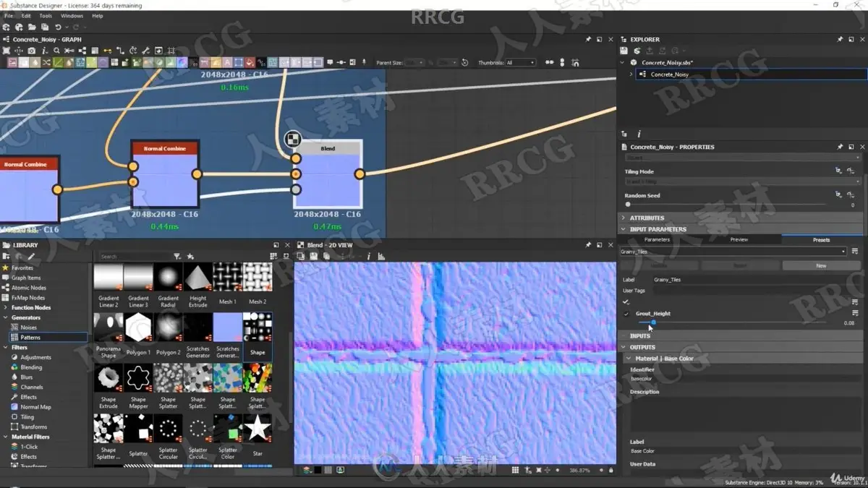868x488 pixels.
Task: Click the info icon in 2D View toolbar
Action: 368,256
